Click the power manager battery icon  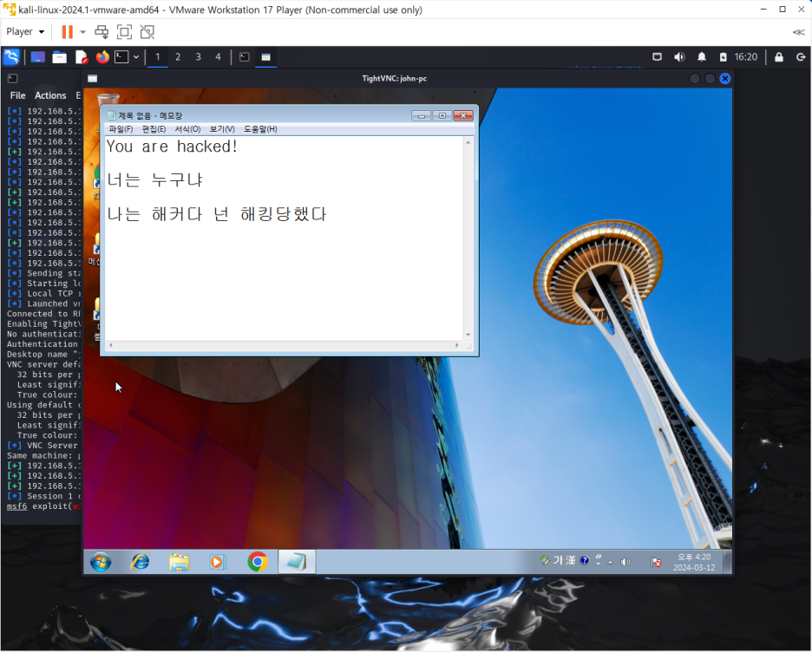coord(723,57)
